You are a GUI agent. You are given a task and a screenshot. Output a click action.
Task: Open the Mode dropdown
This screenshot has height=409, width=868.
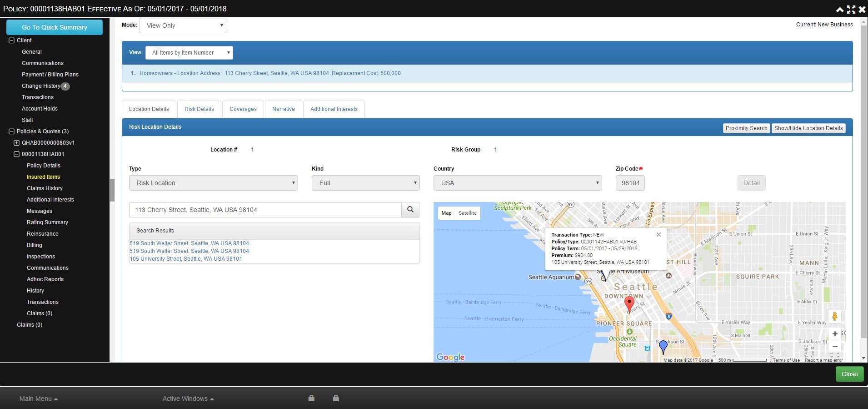pos(183,25)
